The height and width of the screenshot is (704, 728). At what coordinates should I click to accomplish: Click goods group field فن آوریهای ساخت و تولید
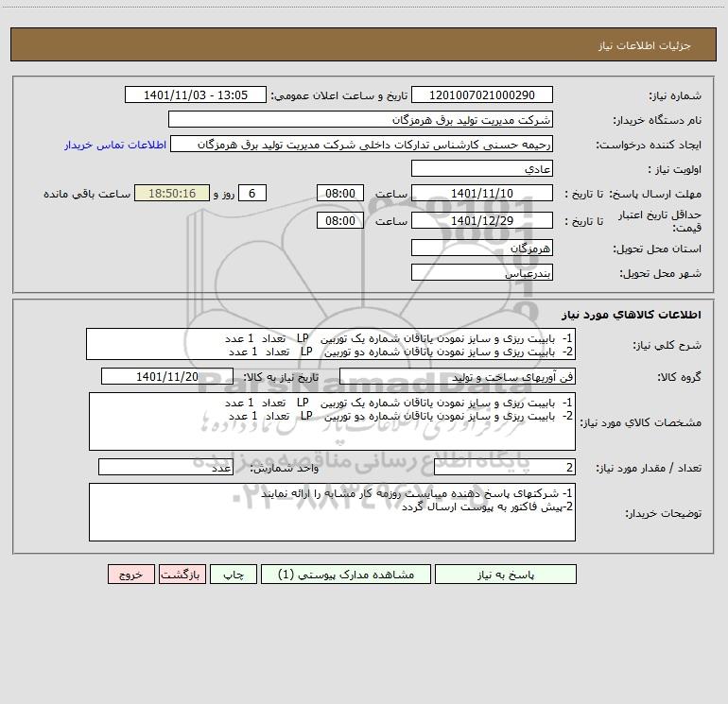458,376
